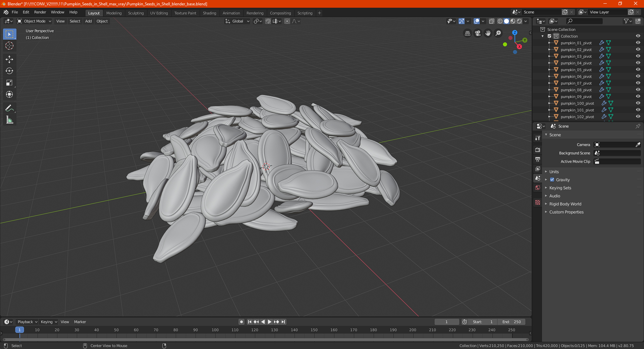Select the Select Box tool
The height and width of the screenshot is (349, 644).
coord(9,34)
